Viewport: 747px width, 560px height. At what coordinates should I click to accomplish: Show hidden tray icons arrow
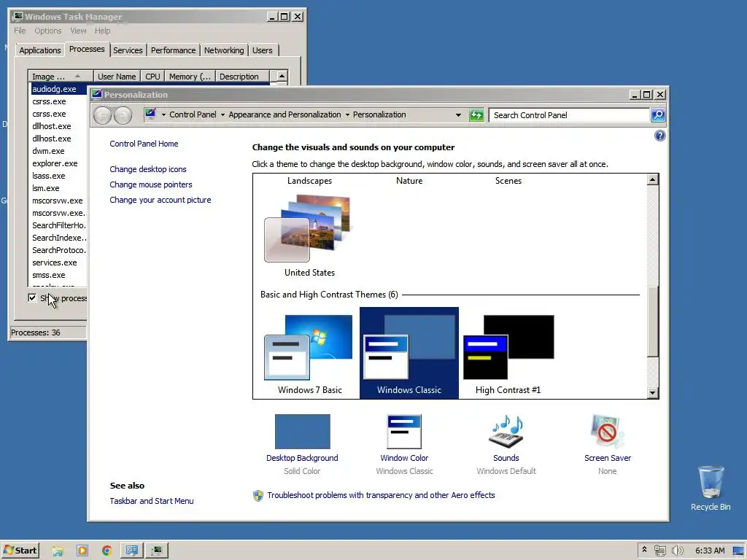[645, 551]
